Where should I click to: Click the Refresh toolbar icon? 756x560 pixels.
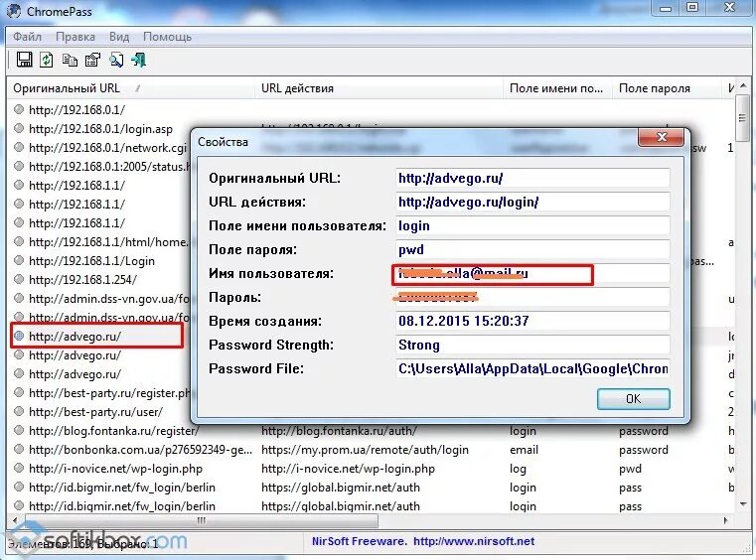tap(47, 60)
